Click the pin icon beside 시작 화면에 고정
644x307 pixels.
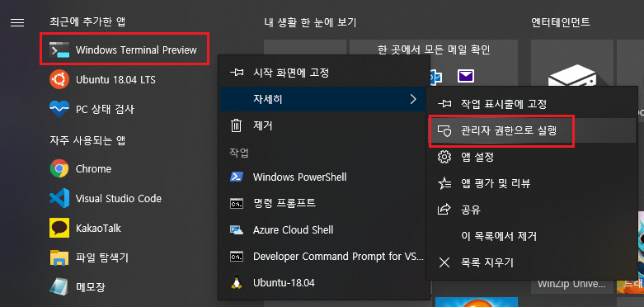pyautogui.click(x=237, y=73)
